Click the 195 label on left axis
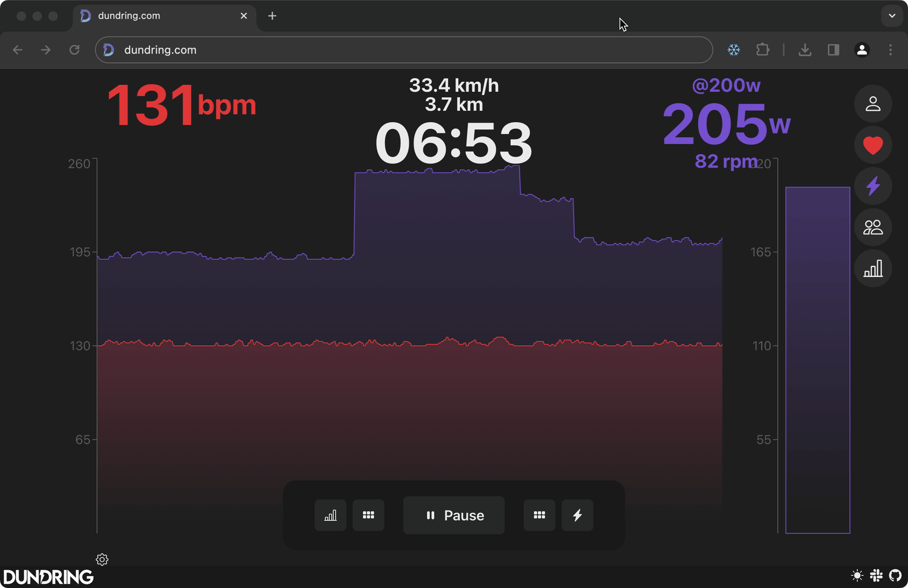Image resolution: width=908 pixels, height=588 pixels. pyautogui.click(x=80, y=252)
